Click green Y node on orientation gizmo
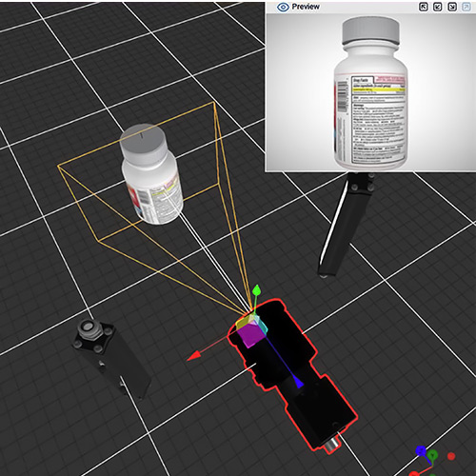Screen dimensions: 476x476 coord(432,455)
